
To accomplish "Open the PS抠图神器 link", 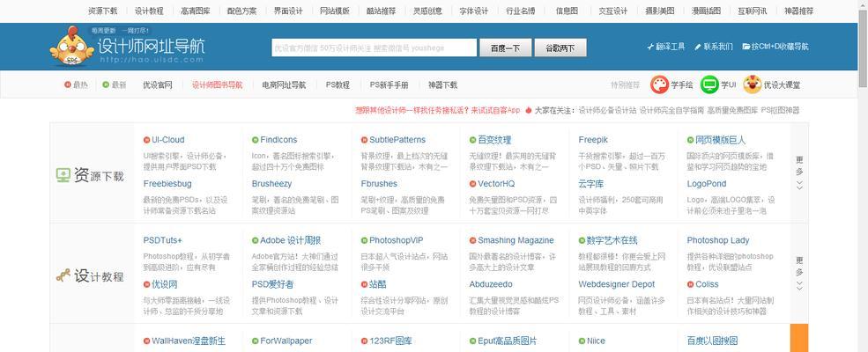I will 780,110.
